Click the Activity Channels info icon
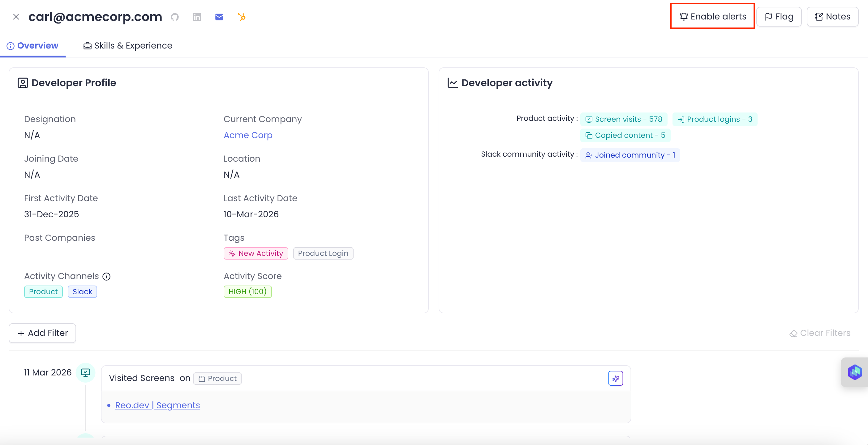Viewport: 868px width, 445px height. (106, 276)
